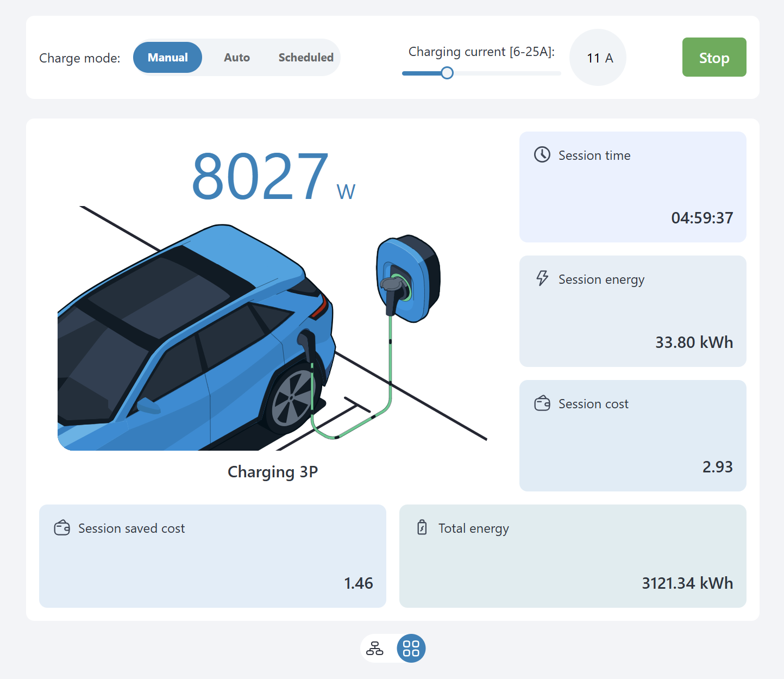784x679 pixels.
Task: Click the wallet icon beside Session saved cost
Action: [61, 527]
